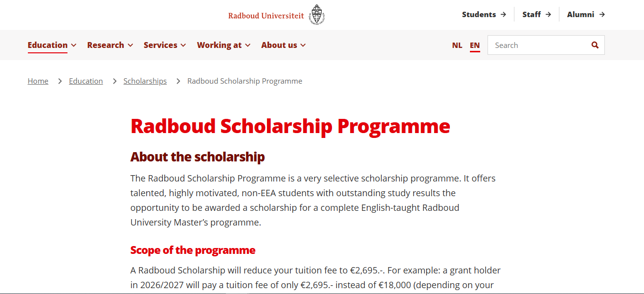Open the Research dropdown menu
The height and width of the screenshot is (294, 644).
pyautogui.click(x=110, y=45)
